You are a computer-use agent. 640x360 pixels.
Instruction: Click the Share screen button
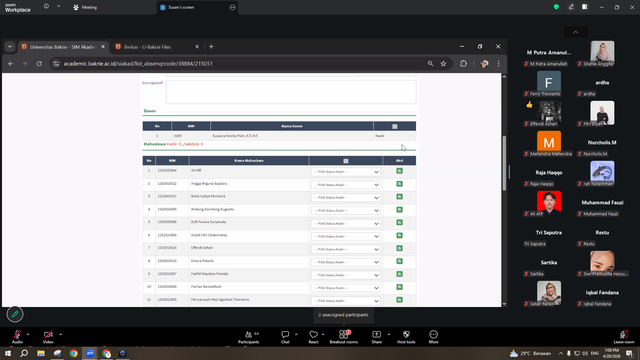pyautogui.click(x=376, y=337)
